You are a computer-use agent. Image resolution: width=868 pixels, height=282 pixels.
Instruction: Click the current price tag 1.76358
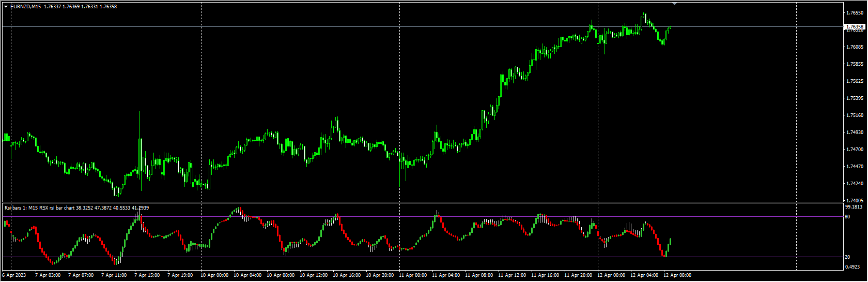(855, 26)
